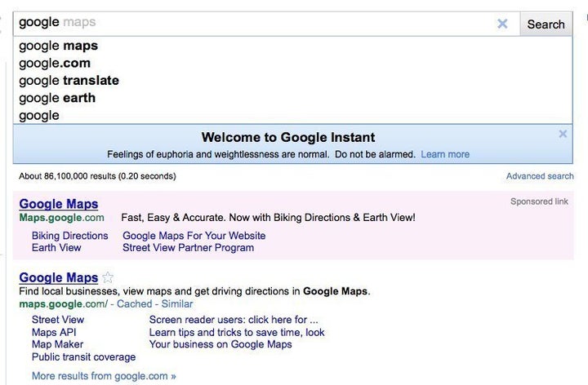Open 'Screen reader users: click here for' link
588x385 pixels.
(x=234, y=320)
